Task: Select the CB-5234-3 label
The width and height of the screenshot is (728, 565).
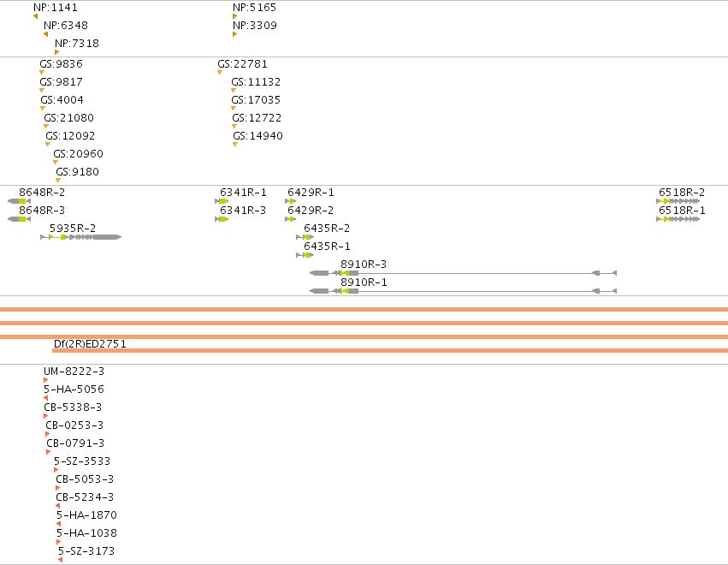Action: pos(85,497)
